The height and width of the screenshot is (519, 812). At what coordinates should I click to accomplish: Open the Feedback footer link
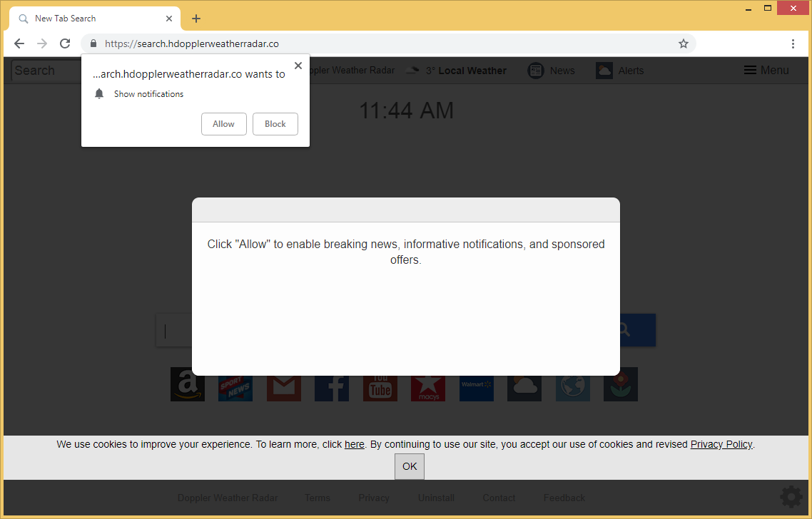point(564,498)
